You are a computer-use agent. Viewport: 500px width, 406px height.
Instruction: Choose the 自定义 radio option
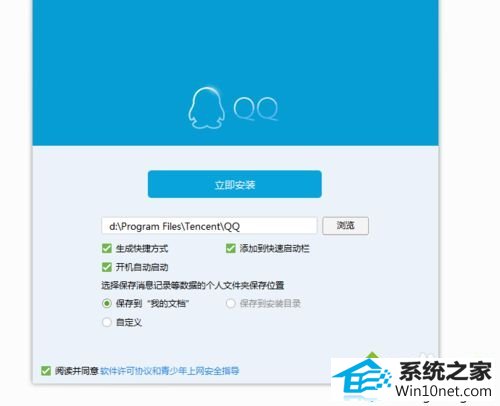coord(107,322)
